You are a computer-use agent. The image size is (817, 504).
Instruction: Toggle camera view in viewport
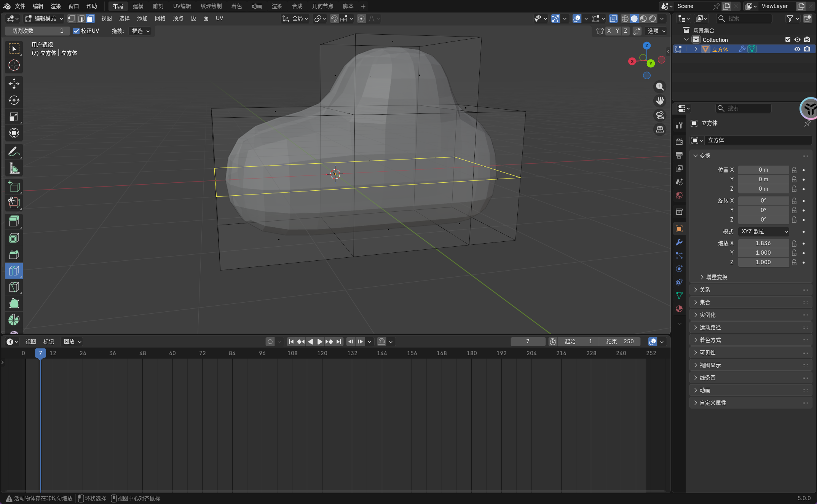pos(660,115)
